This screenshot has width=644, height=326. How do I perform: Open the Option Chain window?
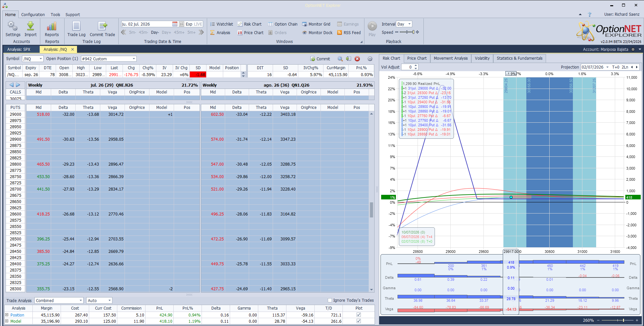pos(283,24)
